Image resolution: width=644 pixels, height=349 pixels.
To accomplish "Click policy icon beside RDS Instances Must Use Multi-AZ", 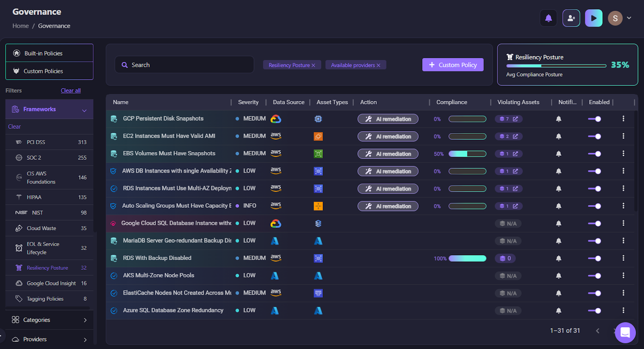I will pyautogui.click(x=114, y=188).
